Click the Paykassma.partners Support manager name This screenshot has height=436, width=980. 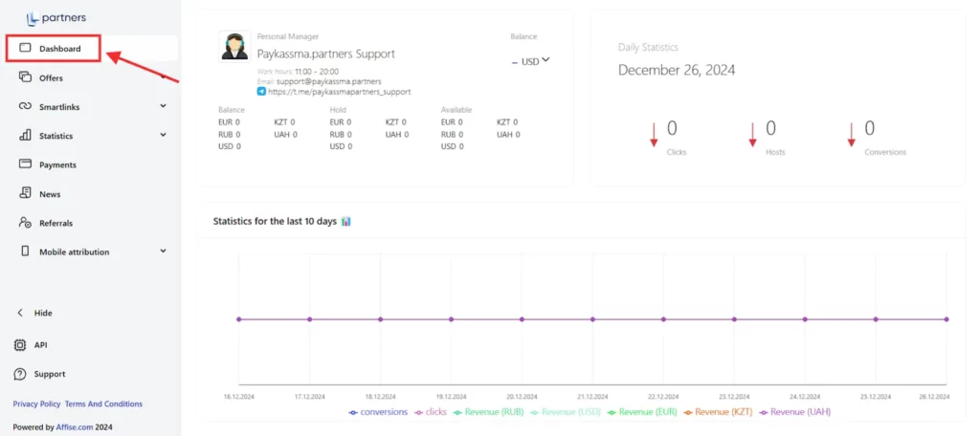tap(326, 54)
